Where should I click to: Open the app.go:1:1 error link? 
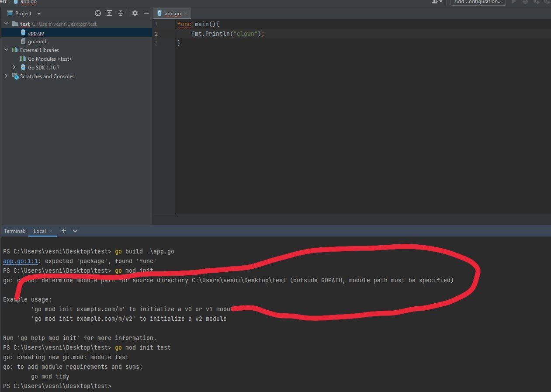20,261
